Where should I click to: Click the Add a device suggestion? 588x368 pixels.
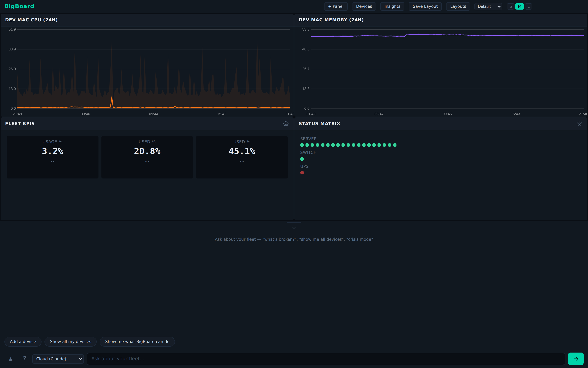tap(23, 342)
